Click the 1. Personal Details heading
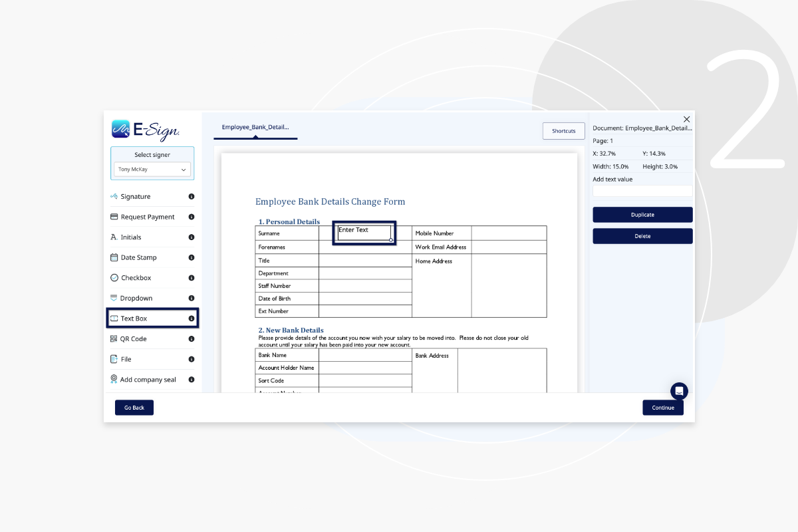The image size is (798, 532). click(289, 221)
